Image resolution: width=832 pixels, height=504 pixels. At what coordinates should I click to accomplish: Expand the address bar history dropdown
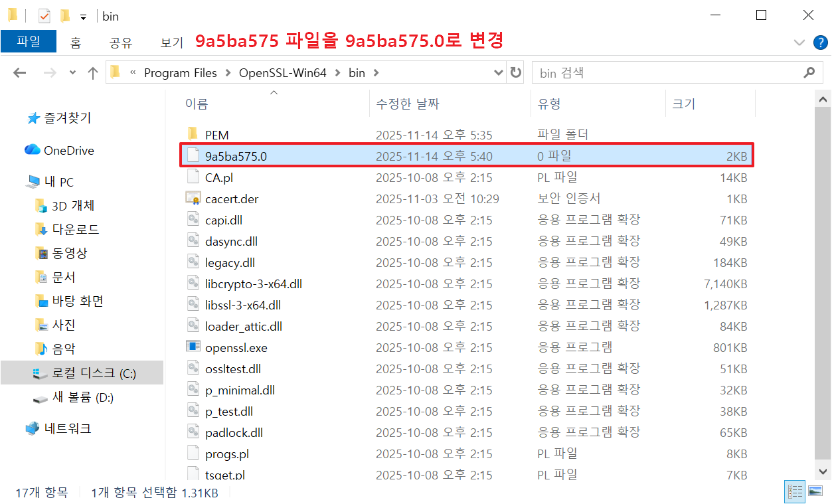(x=499, y=73)
